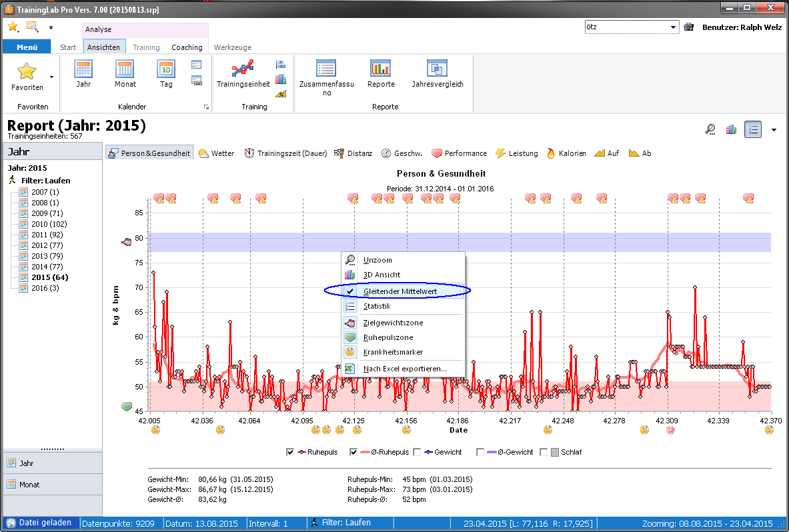
Task: Open the Jahr calendar view in the ribbon
Action: point(83,74)
